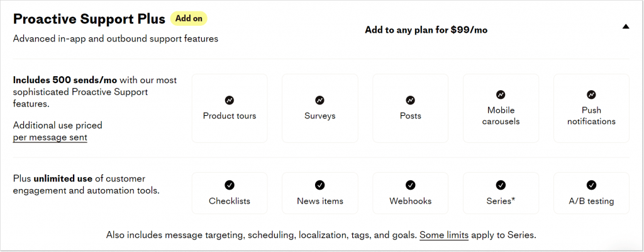The image size is (644, 252).
Task: Open the per message sent pricing link
Action: [x=50, y=137]
